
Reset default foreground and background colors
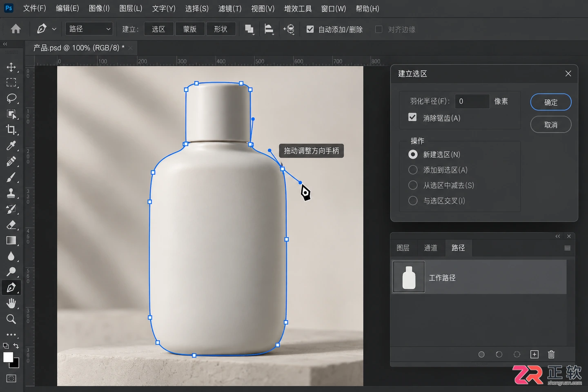[6, 346]
